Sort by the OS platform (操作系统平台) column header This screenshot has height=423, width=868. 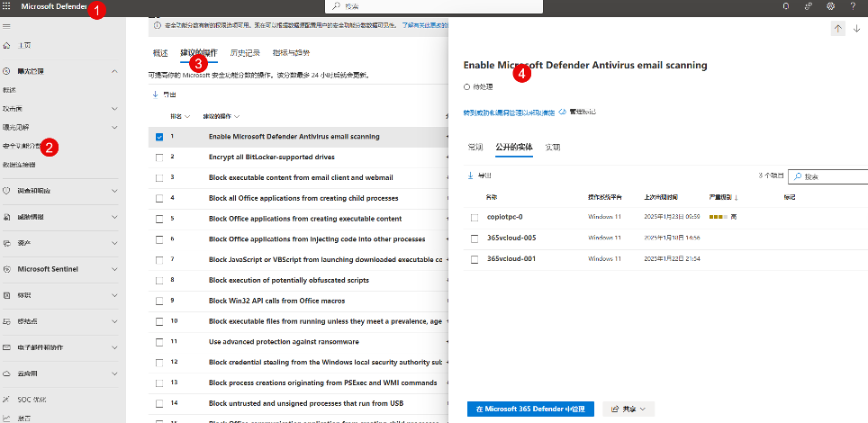(604, 197)
